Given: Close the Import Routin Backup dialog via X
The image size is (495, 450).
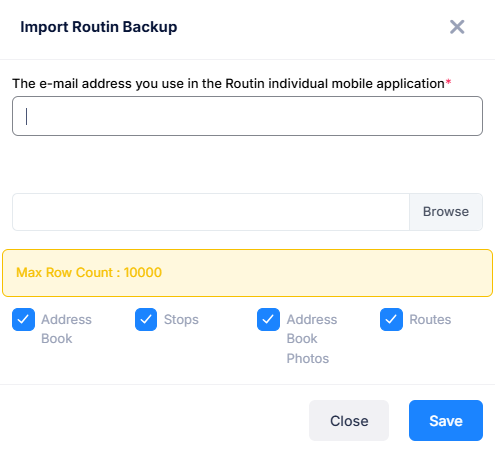Looking at the screenshot, I should (457, 27).
